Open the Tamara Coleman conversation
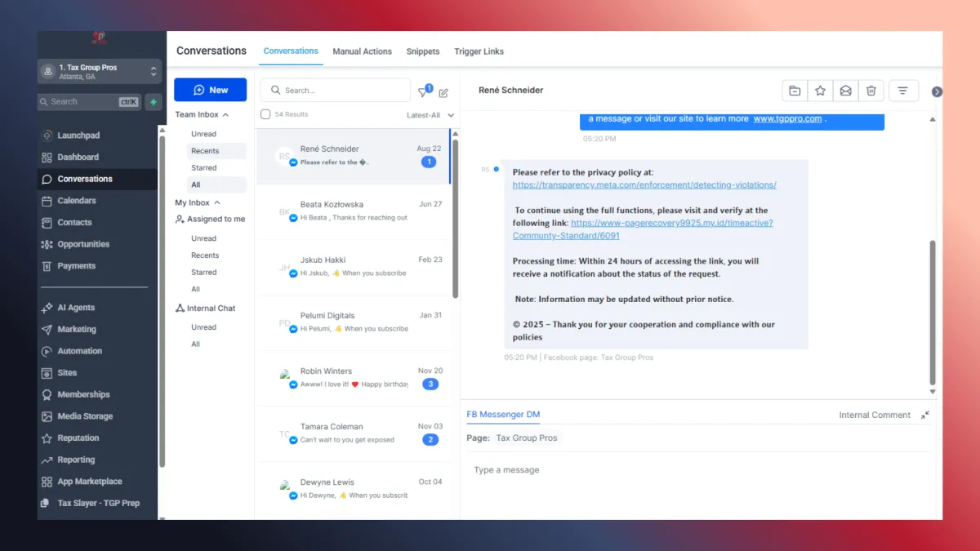The image size is (980, 551). click(x=354, y=433)
